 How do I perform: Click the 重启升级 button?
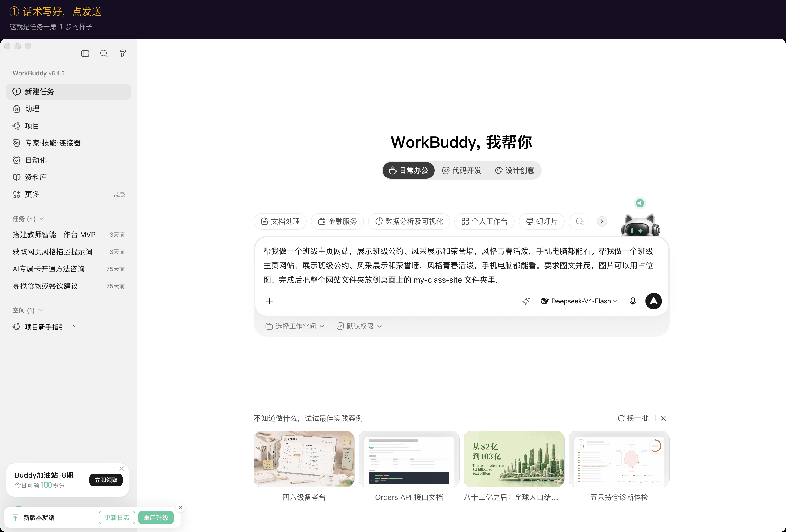click(156, 517)
